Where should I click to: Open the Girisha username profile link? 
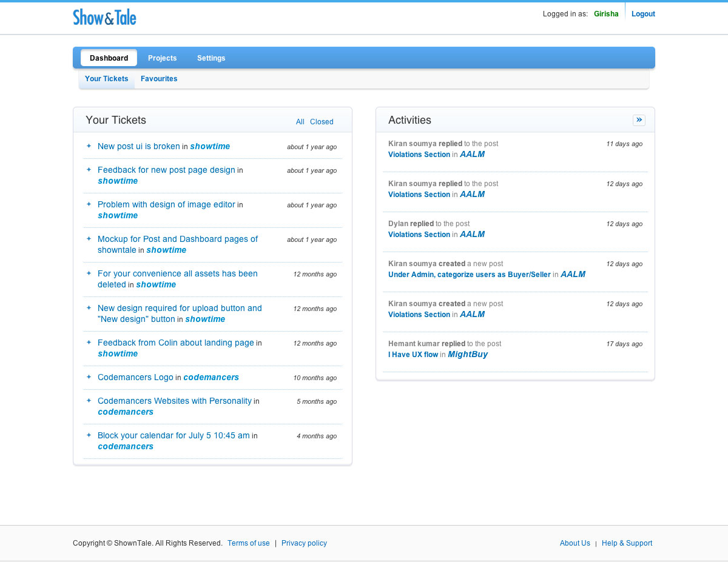click(x=606, y=14)
